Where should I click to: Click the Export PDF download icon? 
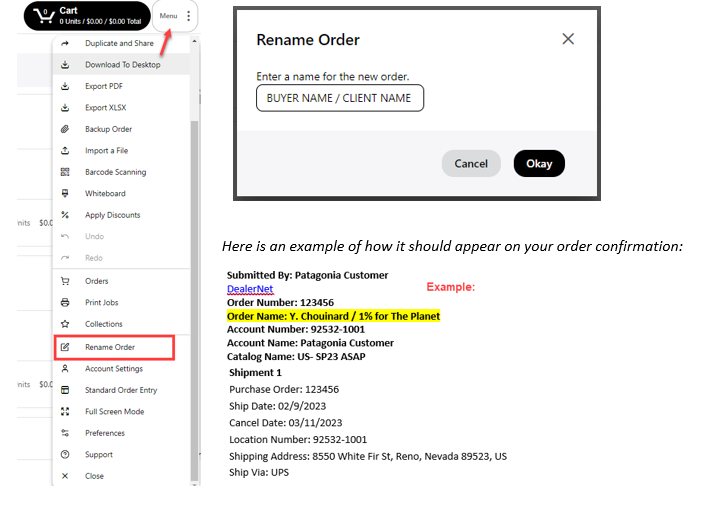tap(65, 86)
